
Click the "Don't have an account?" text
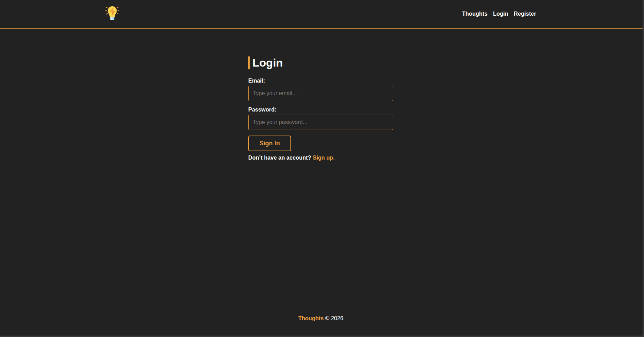pyautogui.click(x=279, y=158)
